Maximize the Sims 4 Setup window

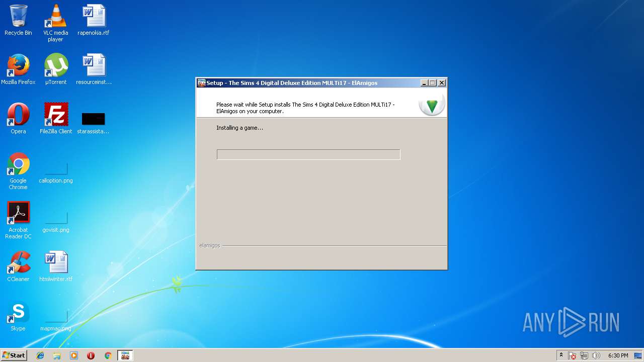(432, 83)
